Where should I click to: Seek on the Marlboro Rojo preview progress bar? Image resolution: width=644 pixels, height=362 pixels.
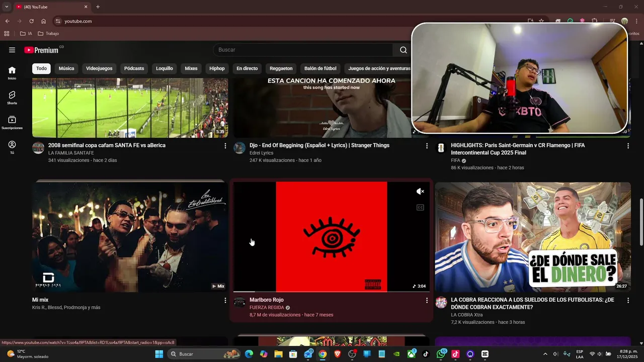332,292
